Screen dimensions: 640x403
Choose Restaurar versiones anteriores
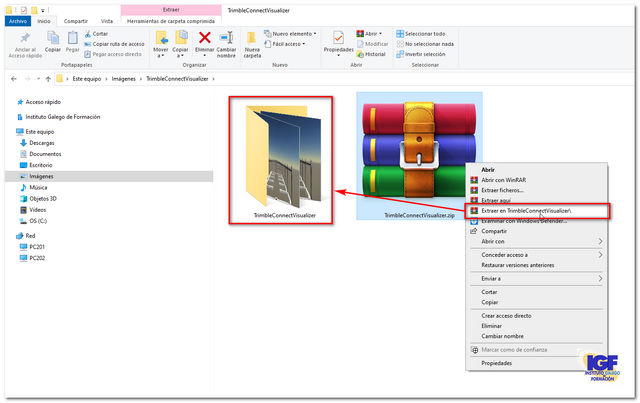tap(518, 265)
